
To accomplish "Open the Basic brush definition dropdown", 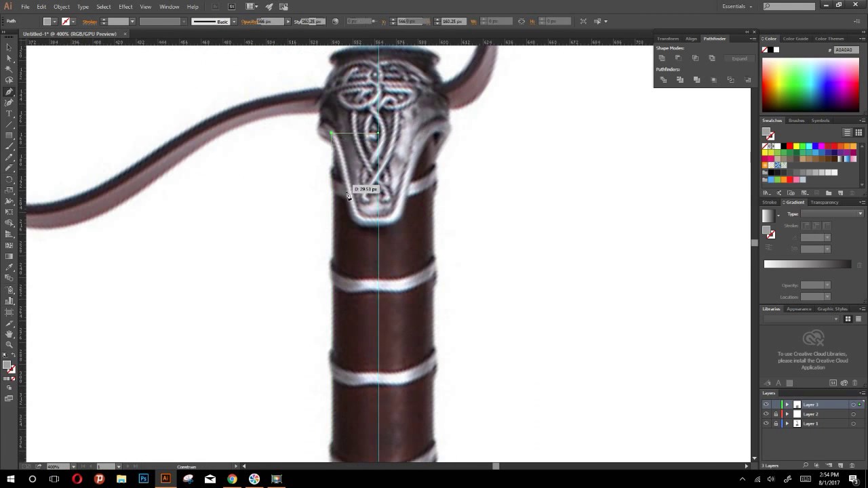I will [233, 21].
